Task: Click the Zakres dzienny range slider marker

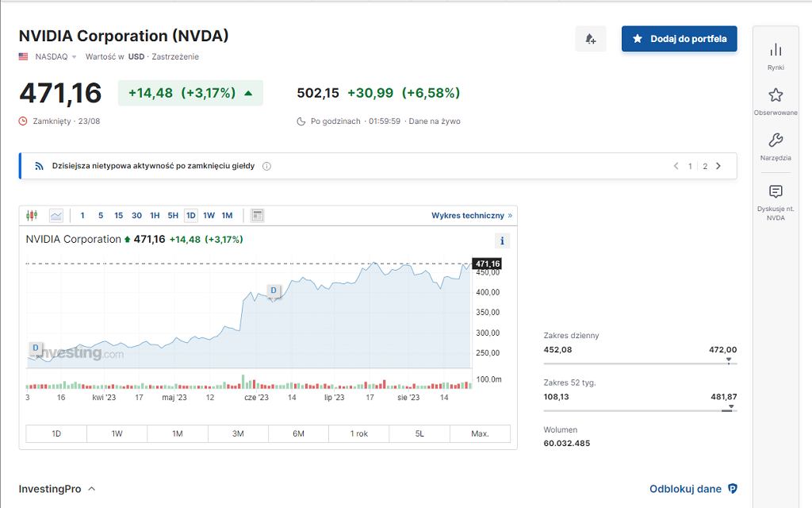Action: coord(729,360)
